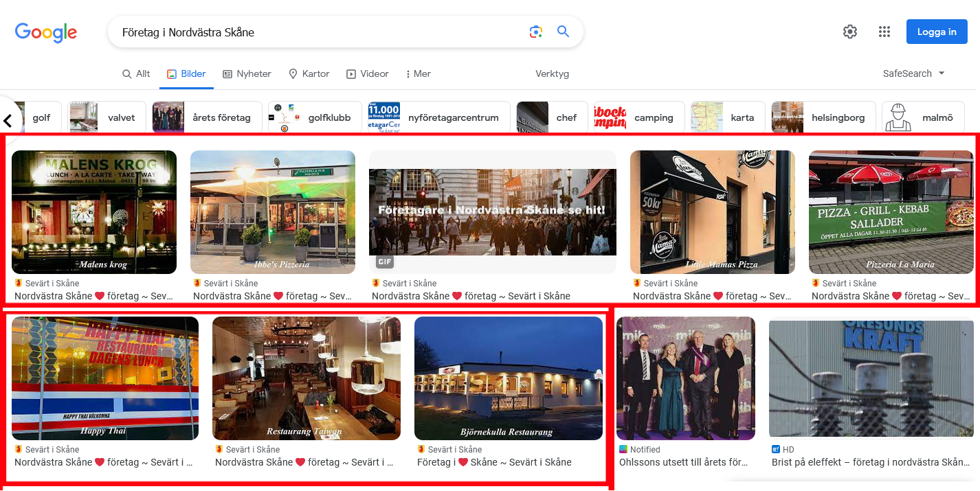
Task: Click the Notified source under the gala photo
Action: 640,450
